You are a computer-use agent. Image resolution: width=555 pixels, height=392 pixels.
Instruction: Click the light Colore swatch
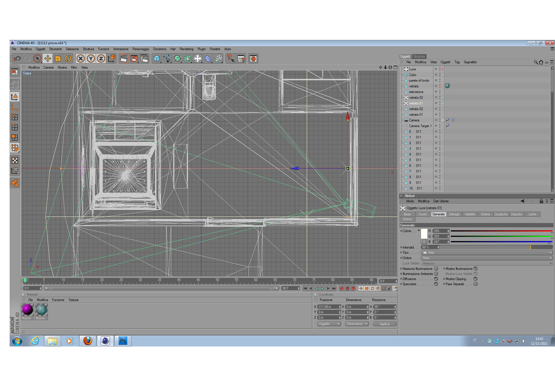(x=424, y=234)
